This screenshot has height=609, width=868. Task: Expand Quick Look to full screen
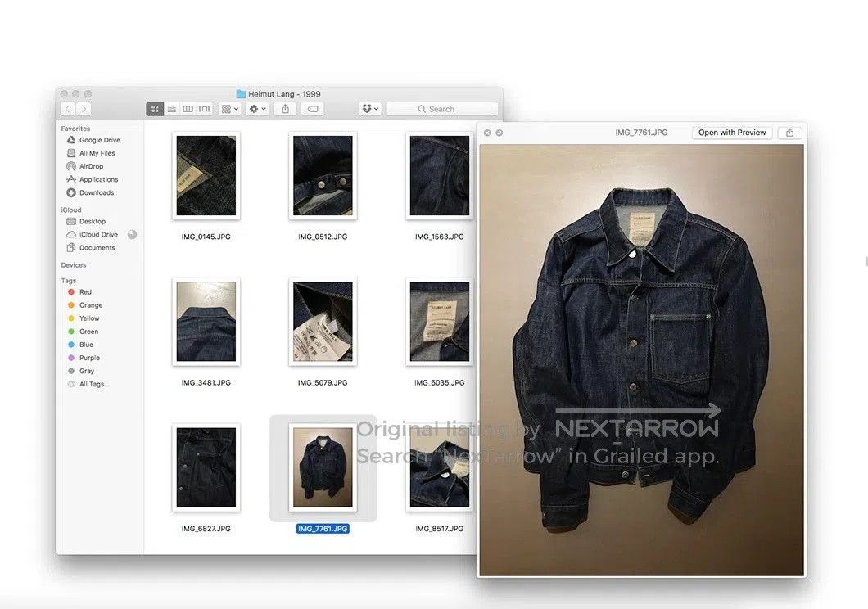tap(500, 133)
